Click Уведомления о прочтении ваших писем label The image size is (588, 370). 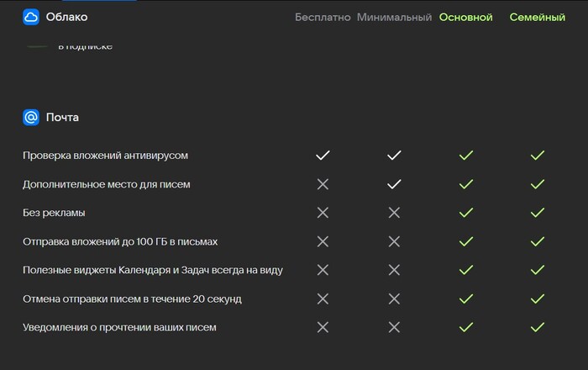pyautogui.click(x=119, y=328)
